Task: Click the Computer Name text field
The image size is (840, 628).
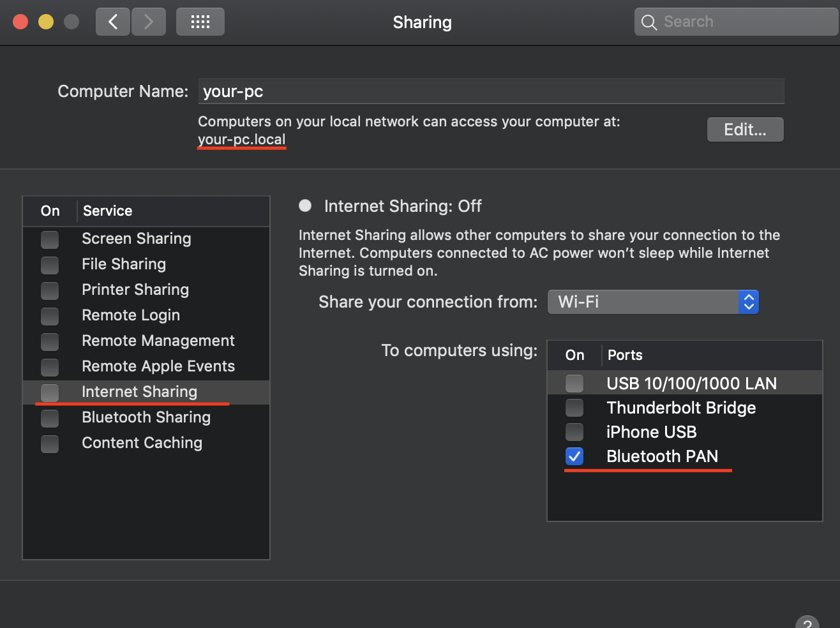Action: coord(490,91)
